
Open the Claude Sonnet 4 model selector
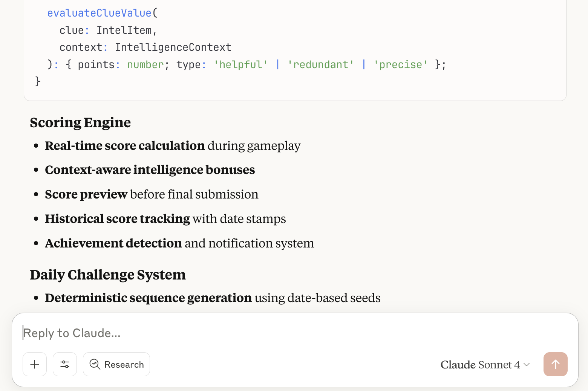click(x=485, y=365)
